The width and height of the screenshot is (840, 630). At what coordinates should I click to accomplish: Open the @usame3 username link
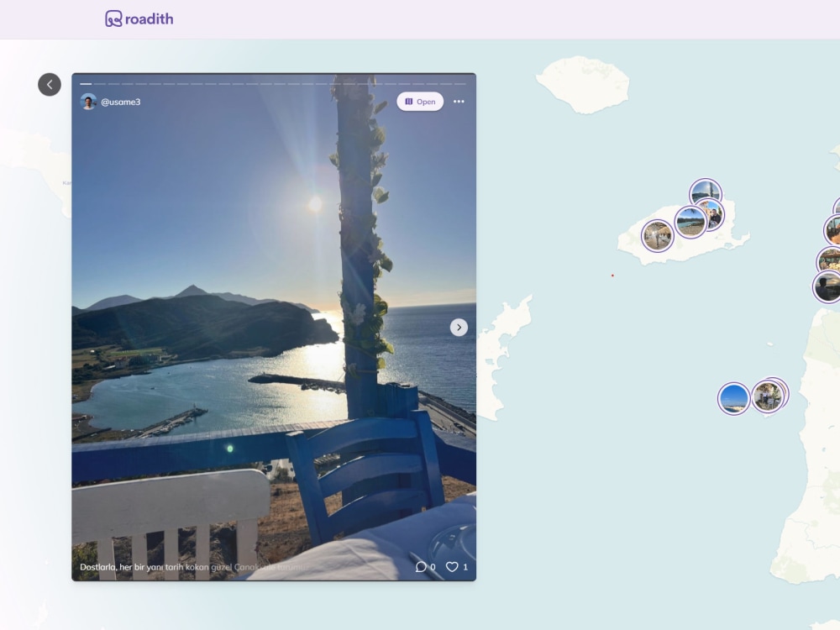coord(120,102)
